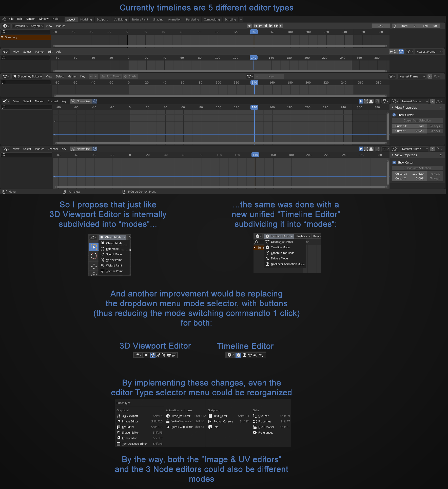The image size is (448, 489).
Task: Open the Timeline Mode dropdown
Action: click(279, 236)
